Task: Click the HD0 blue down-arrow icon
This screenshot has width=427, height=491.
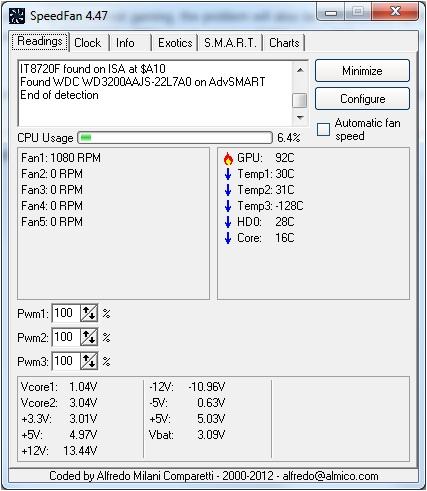Action: pyautogui.click(x=228, y=222)
